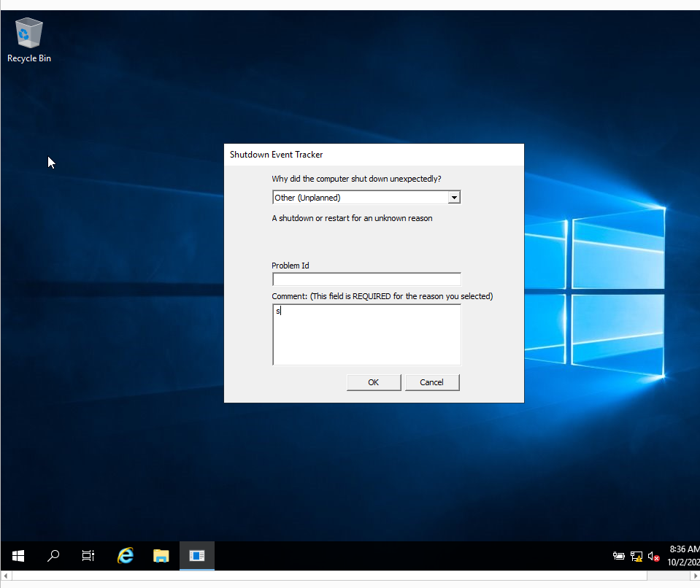Click the horizontal scrollbar right arrow
This screenshot has height=588, width=700.
point(695,576)
